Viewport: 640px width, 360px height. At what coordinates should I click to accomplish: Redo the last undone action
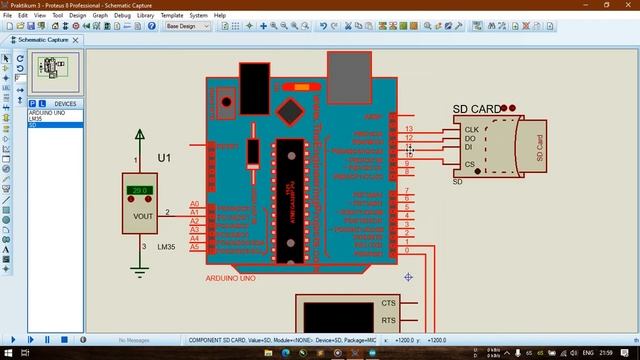pyautogui.click(x=334, y=26)
